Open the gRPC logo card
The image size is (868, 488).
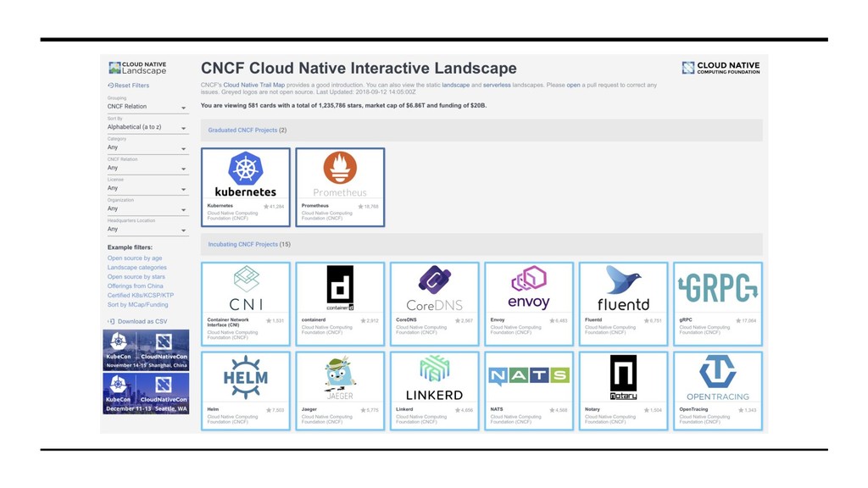tap(718, 288)
